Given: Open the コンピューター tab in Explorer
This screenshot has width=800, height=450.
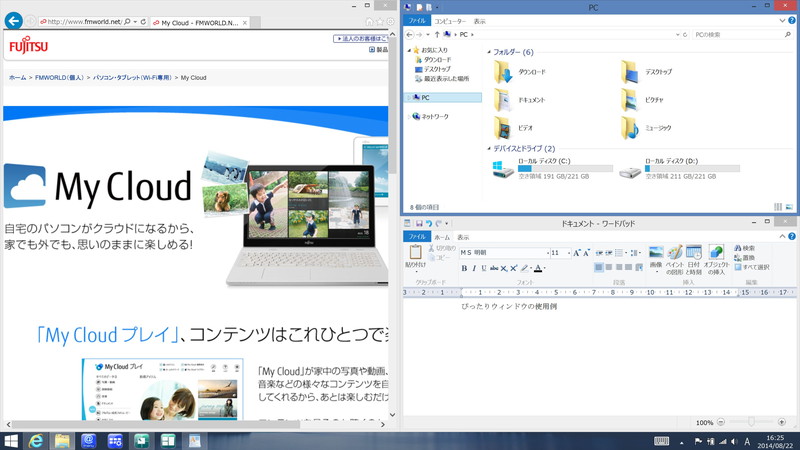Looking at the screenshot, I should point(449,20).
